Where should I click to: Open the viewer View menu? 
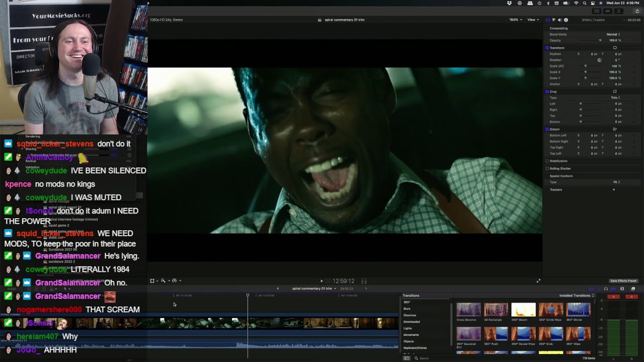click(x=532, y=20)
